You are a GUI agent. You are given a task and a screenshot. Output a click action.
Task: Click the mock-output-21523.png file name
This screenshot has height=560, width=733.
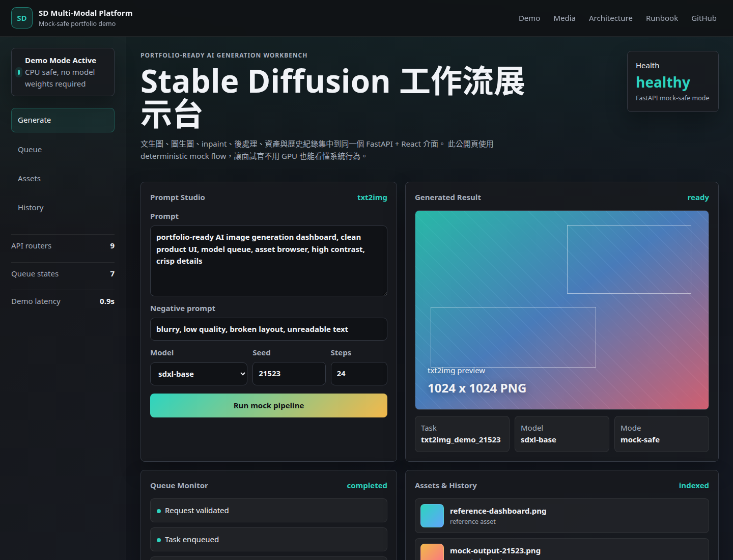point(495,551)
